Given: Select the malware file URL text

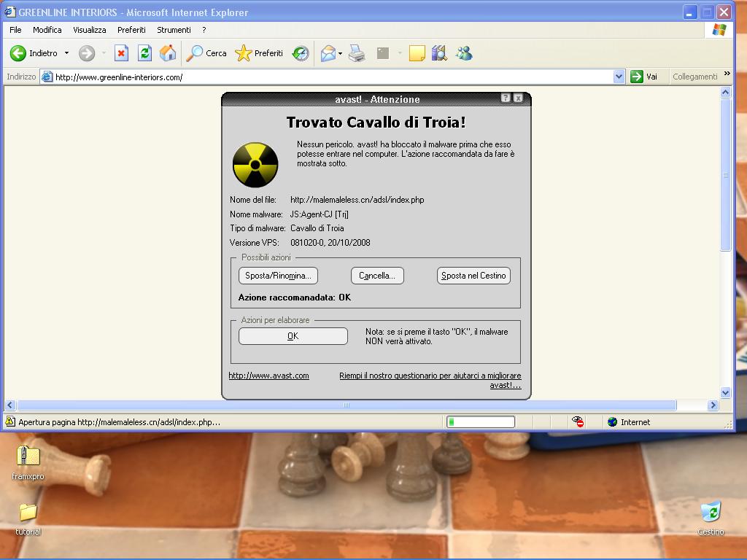Looking at the screenshot, I should [357, 200].
